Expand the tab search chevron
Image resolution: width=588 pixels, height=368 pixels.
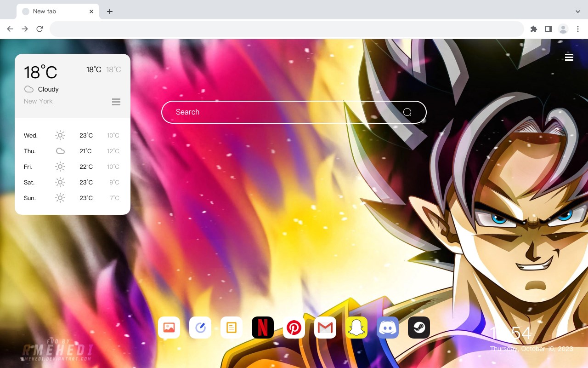tap(578, 11)
